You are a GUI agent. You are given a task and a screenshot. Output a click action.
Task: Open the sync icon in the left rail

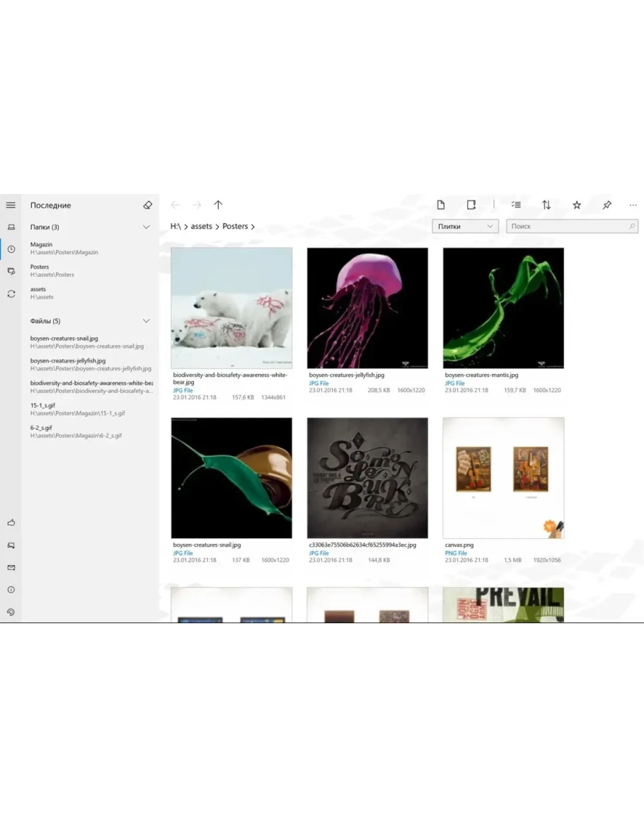11,294
